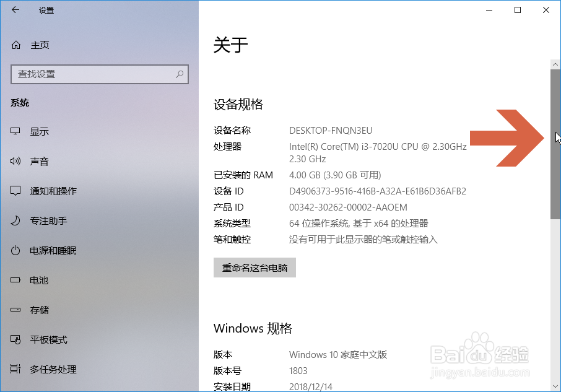Viewport: 561px width, 392px height.
Task: Click inside the 查找设置 search field
Action: click(x=93, y=74)
